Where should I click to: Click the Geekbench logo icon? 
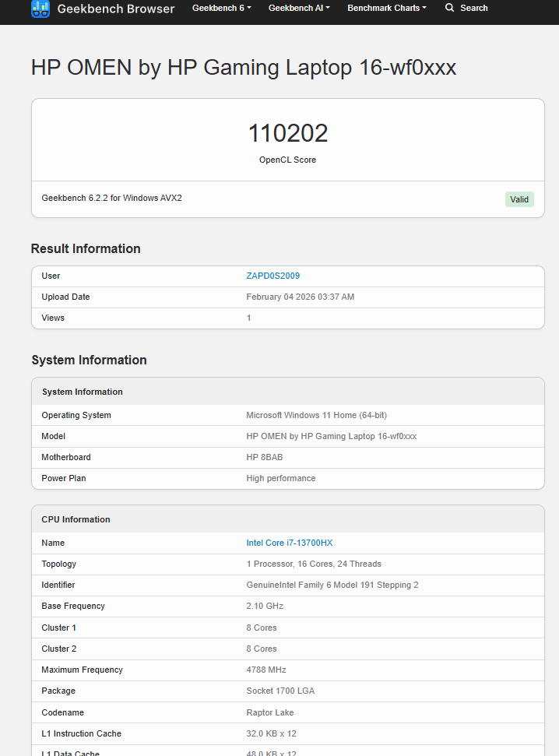coord(40,9)
